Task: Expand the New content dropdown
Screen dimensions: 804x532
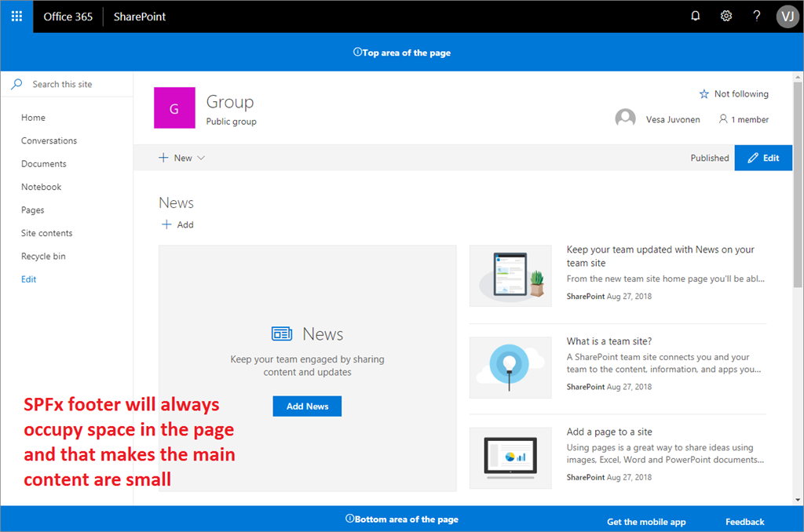Action: click(182, 158)
